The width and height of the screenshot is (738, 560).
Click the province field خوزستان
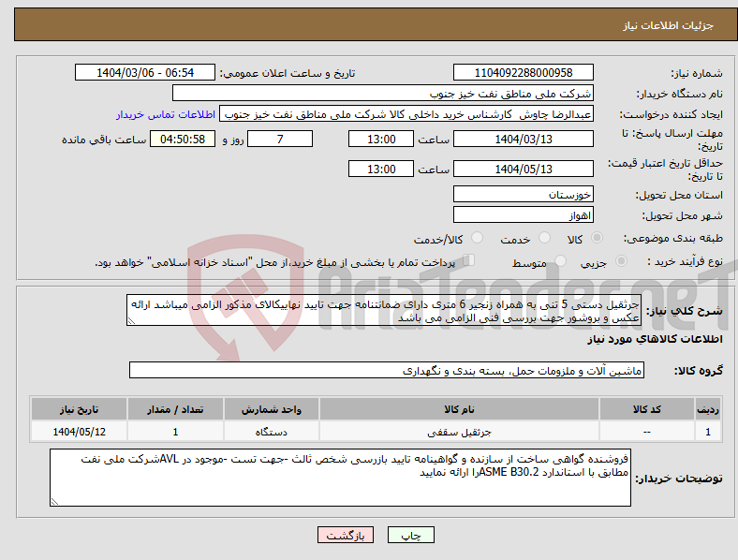click(523, 194)
